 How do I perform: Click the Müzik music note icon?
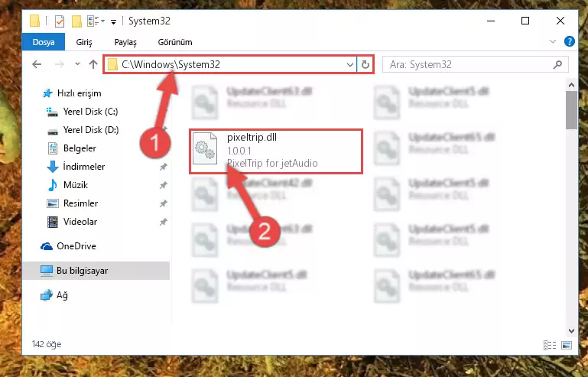pyautogui.click(x=53, y=185)
